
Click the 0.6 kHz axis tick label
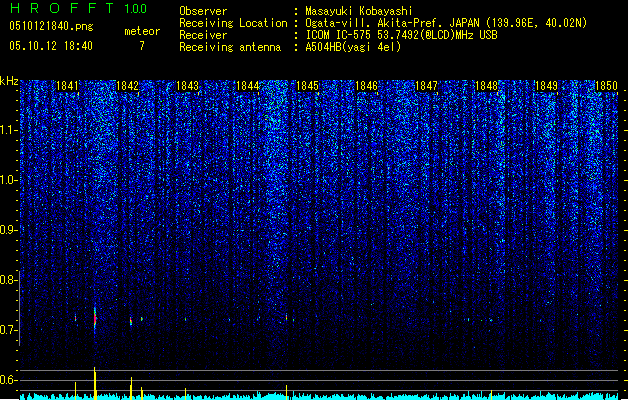7,380
